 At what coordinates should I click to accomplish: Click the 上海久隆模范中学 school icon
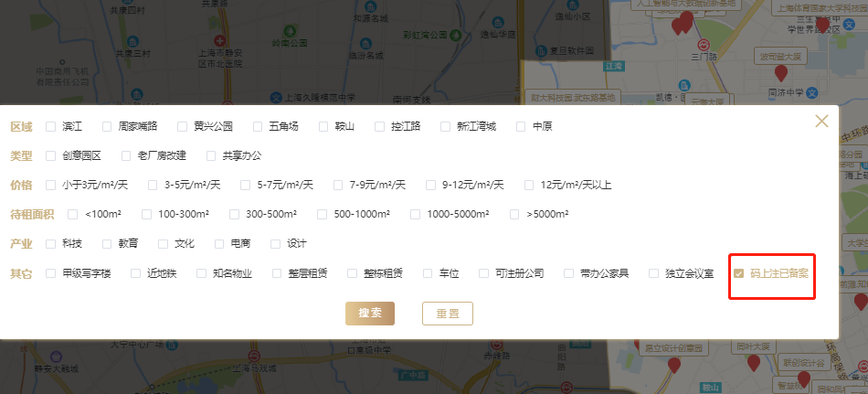pos(277,97)
